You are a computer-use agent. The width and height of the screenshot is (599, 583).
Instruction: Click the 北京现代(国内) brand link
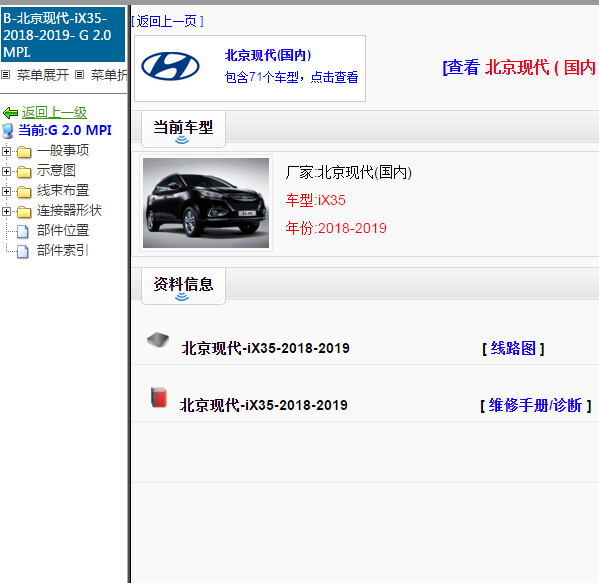pos(268,55)
